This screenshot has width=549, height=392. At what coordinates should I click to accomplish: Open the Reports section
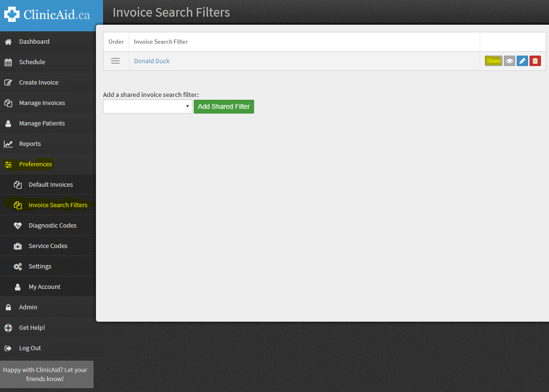tap(48, 144)
